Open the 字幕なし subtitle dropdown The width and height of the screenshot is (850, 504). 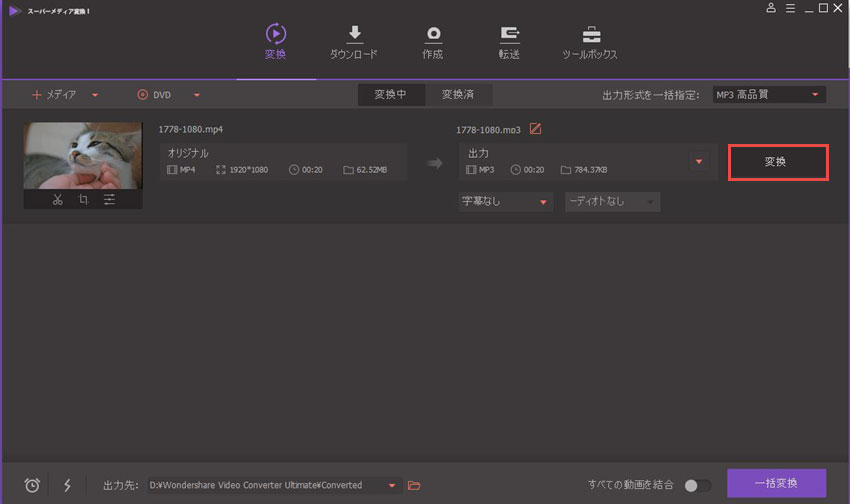505,202
